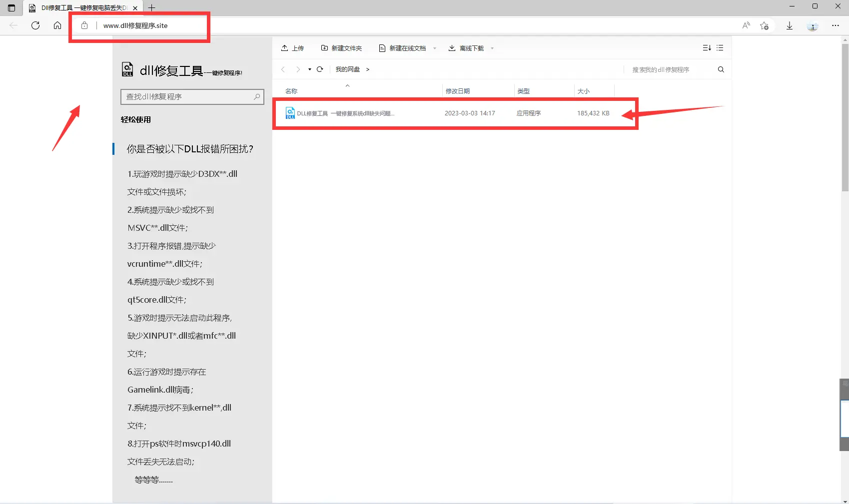Image resolution: width=849 pixels, height=504 pixels.
Task: Click 185,432 KB size cell
Action: 593,113
